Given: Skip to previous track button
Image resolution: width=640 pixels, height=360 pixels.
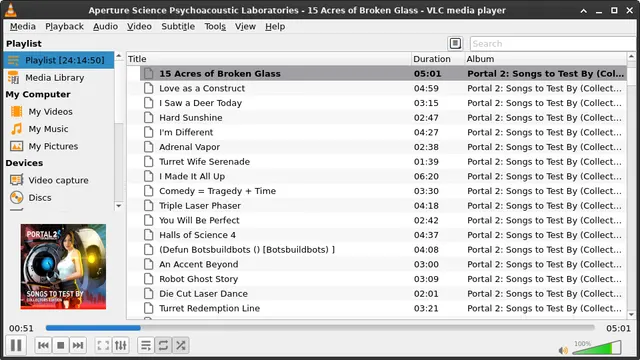Looking at the screenshot, I should click(43, 345).
